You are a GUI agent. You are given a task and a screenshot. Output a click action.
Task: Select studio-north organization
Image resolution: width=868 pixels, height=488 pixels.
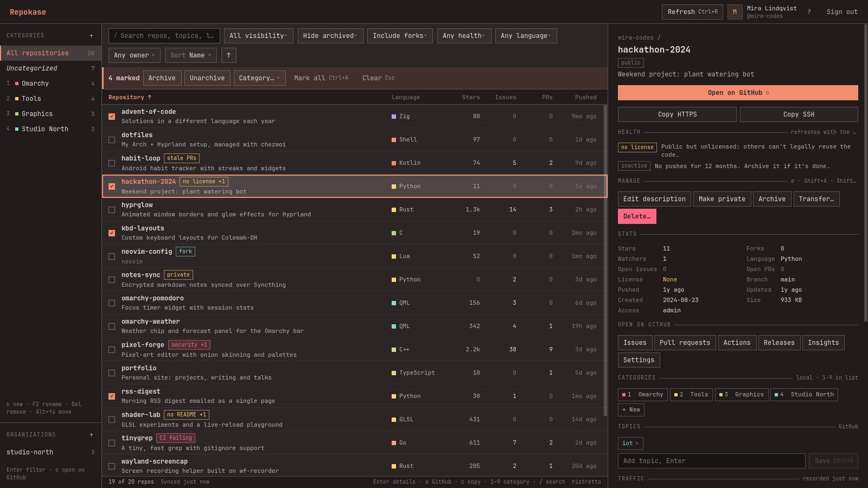pyautogui.click(x=50, y=452)
